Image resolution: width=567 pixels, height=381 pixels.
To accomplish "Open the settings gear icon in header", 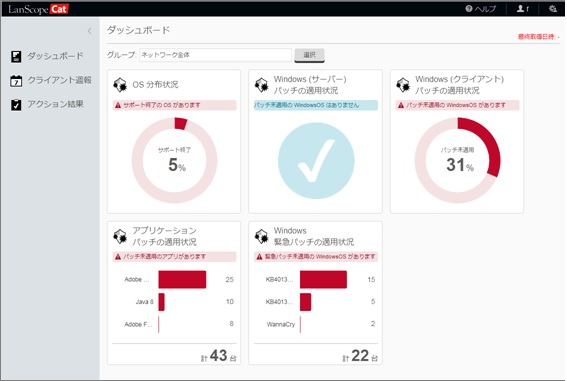I will click(x=553, y=8).
